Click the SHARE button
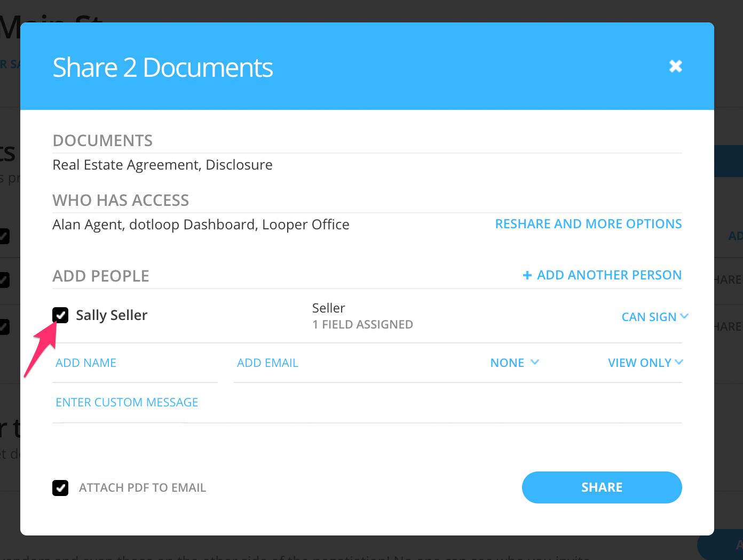This screenshot has width=743, height=560. [x=602, y=487]
